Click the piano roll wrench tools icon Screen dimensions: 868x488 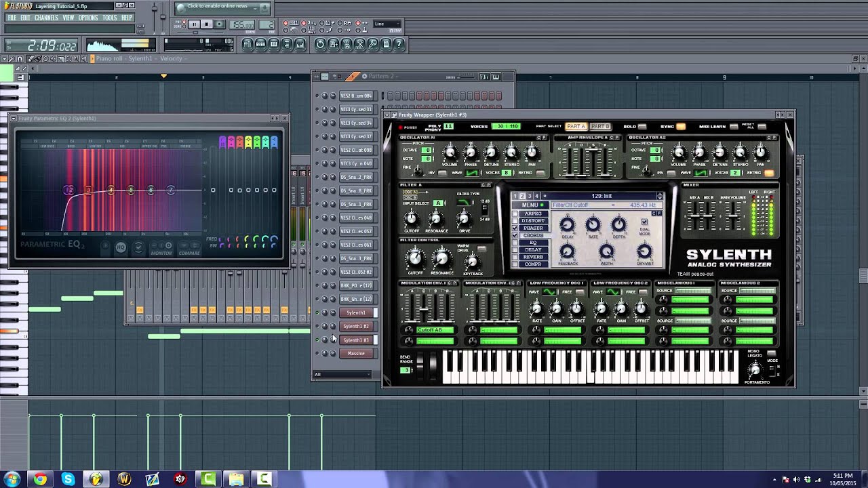click(x=12, y=59)
